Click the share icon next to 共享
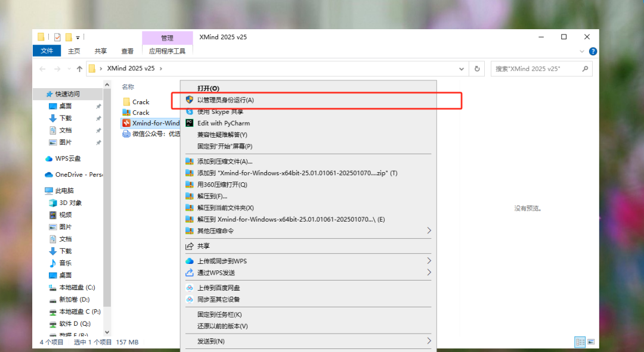 190,246
